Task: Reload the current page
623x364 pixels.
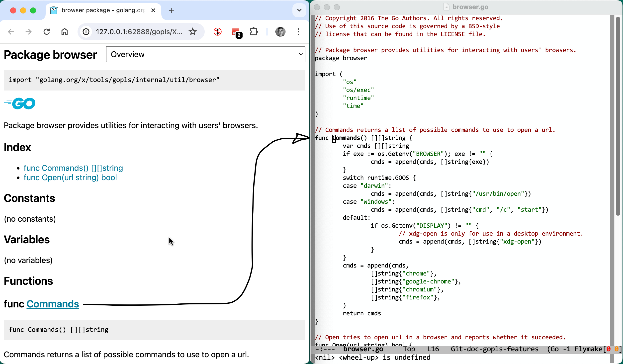Action: click(x=47, y=32)
